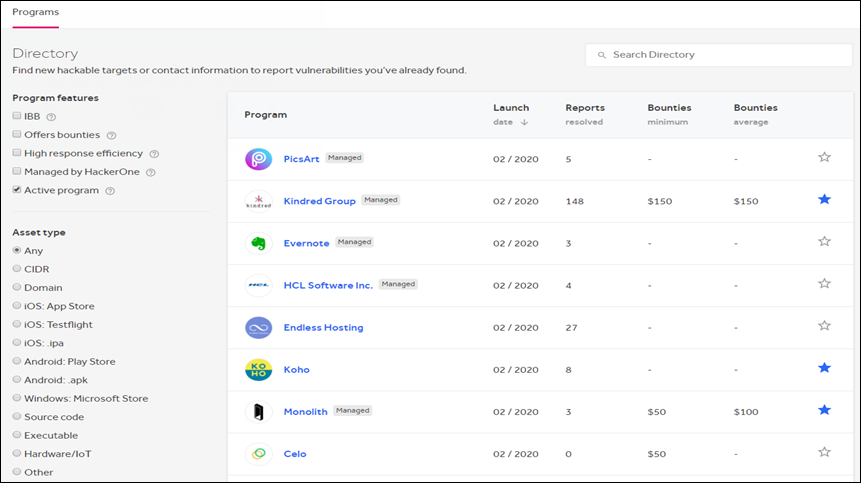861x483 pixels.
Task: Open help icon next to IBB
Action: [51, 117]
